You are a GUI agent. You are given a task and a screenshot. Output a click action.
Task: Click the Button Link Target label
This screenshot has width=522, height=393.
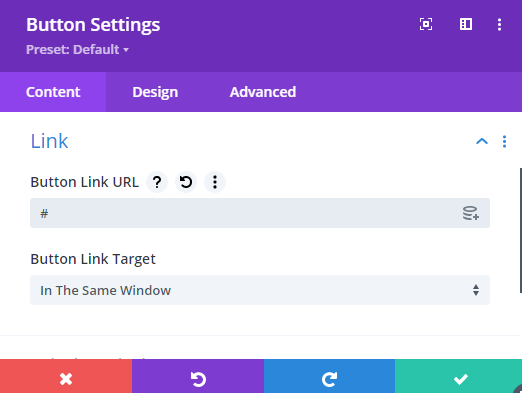click(x=93, y=259)
